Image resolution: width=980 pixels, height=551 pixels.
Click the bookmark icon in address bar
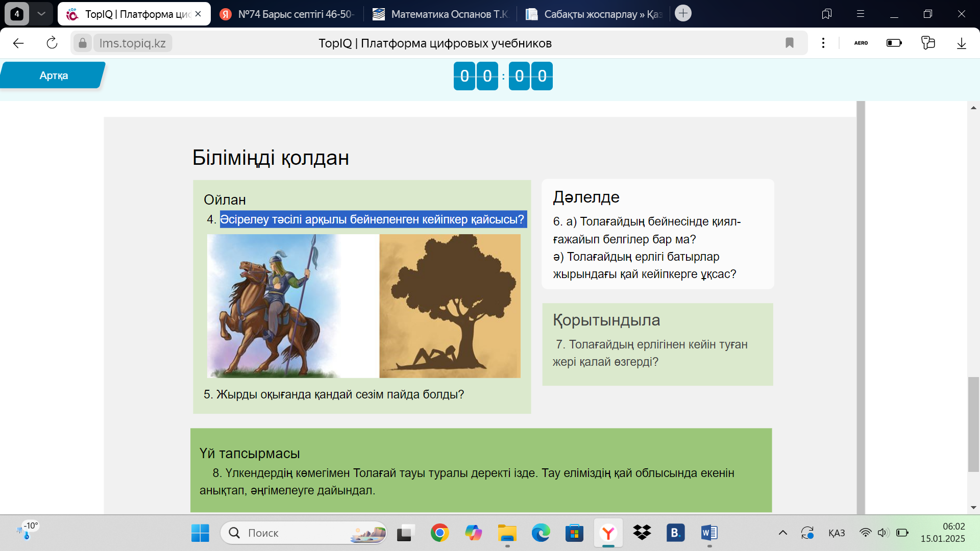coord(789,43)
